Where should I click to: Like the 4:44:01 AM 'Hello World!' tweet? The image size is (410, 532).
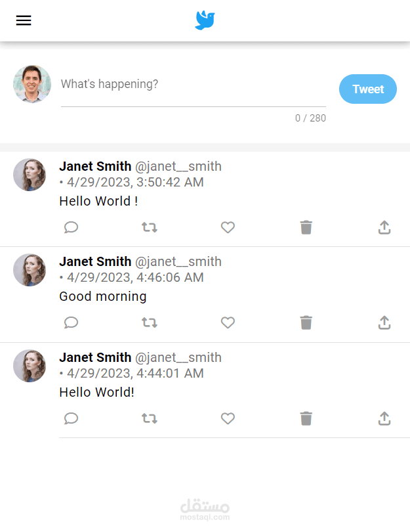tap(228, 418)
